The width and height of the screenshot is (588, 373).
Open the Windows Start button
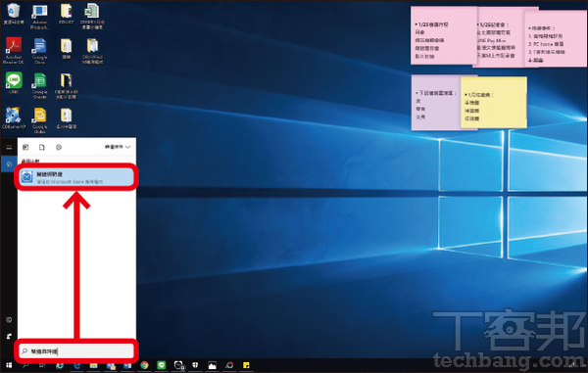click(9, 365)
